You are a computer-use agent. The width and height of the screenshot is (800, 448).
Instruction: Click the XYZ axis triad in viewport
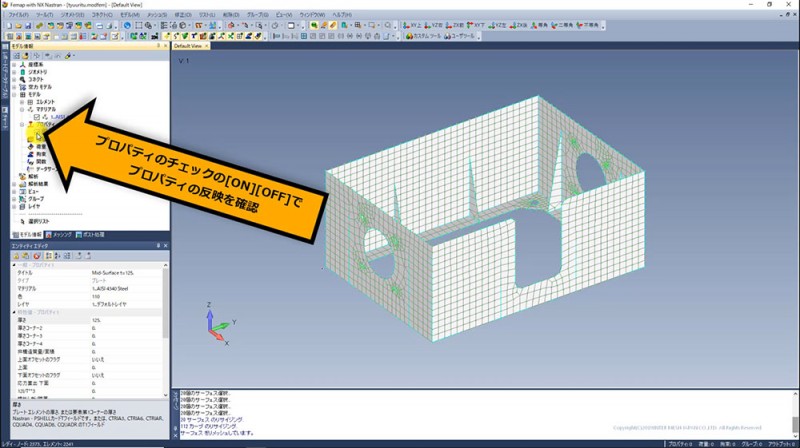pos(219,324)
